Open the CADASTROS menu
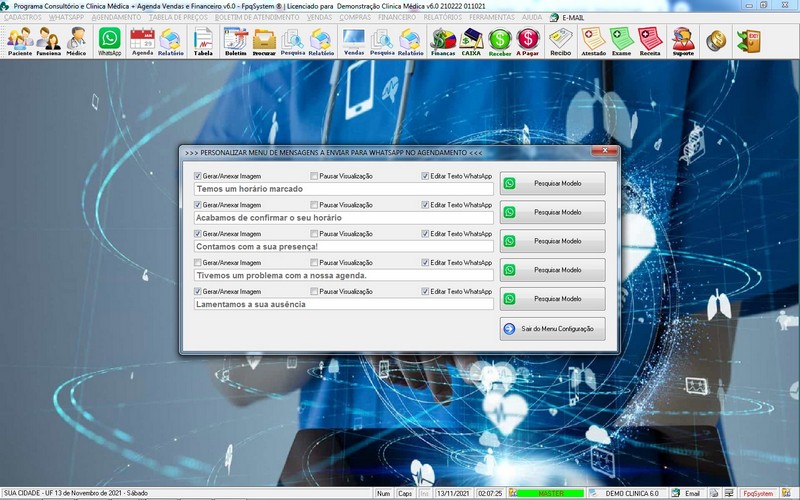Image resolution: width=800 pixels, height=500 pixels. pos(24,17)
